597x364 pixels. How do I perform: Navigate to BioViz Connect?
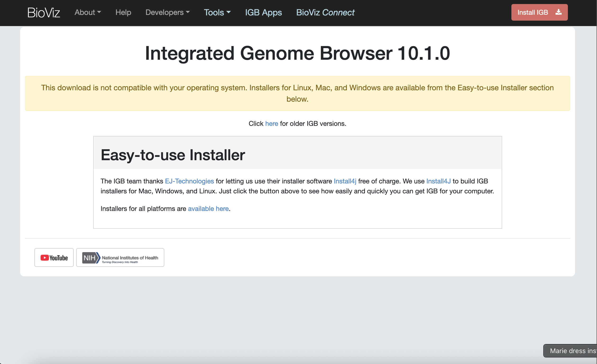click(325, 12)
